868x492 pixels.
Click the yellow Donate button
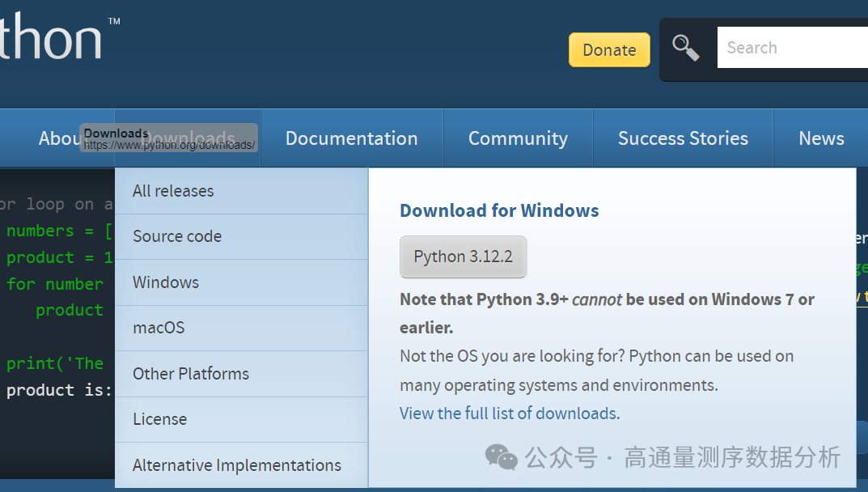[609, 50]
